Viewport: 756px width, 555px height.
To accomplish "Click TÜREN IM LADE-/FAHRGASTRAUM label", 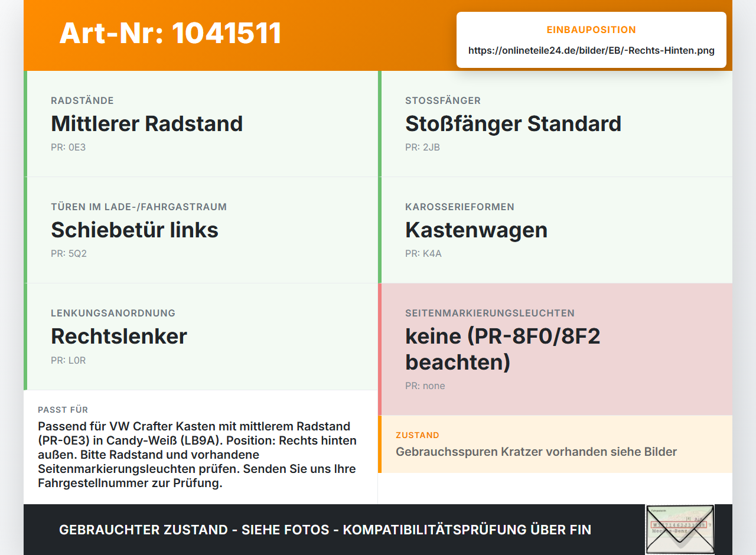I will tap(139, 207).
